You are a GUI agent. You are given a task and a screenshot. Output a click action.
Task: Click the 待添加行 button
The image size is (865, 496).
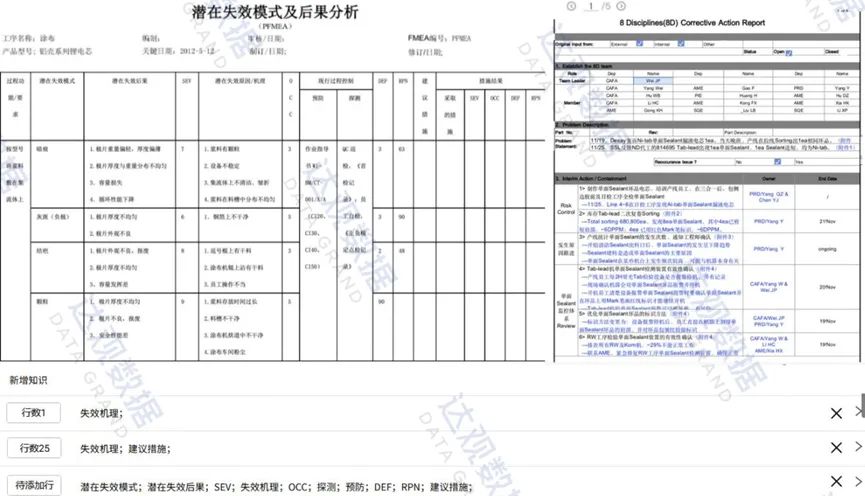click(x=34, y=485)
